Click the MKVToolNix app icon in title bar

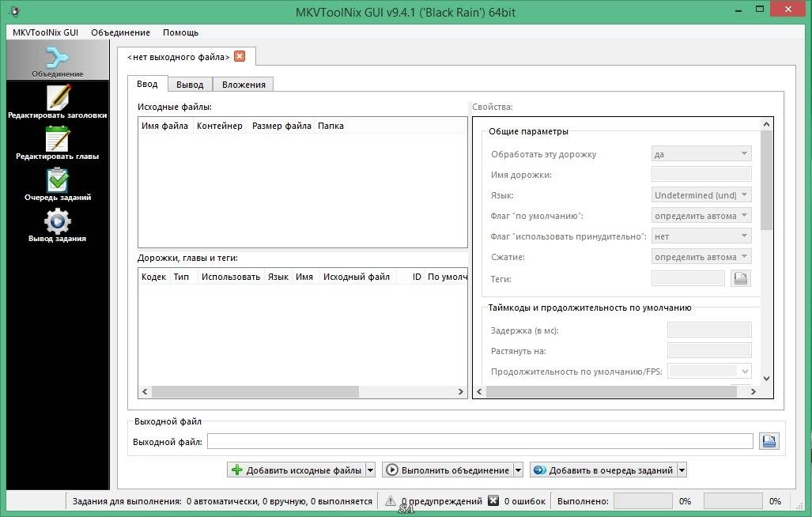[x=14, y=11]
